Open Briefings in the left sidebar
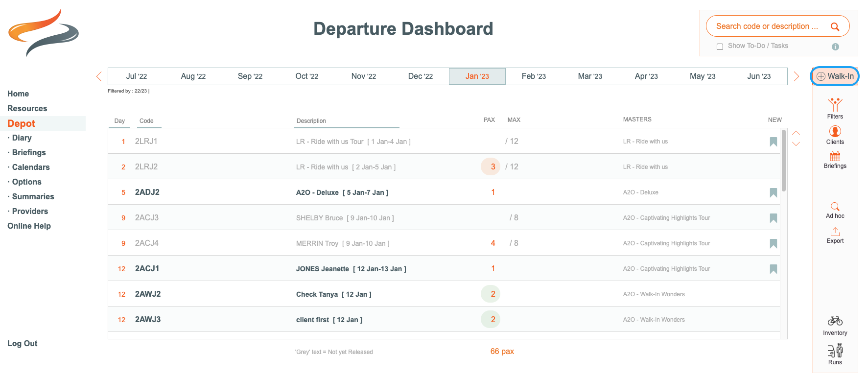The height and width of the screenshot is (378, 868). tap(29, 153)
